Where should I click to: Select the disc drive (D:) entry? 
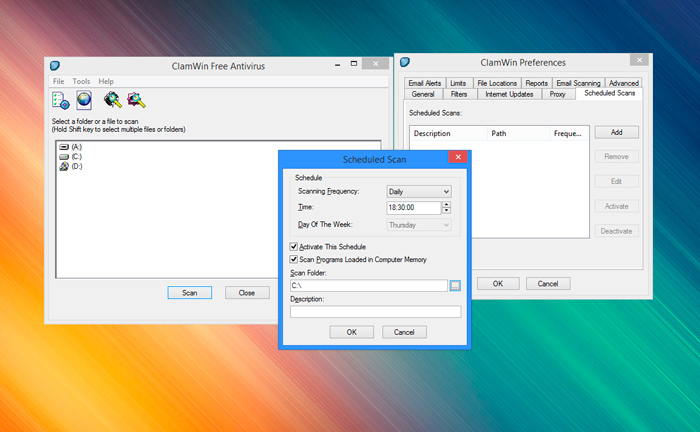[x=71, y=166]
